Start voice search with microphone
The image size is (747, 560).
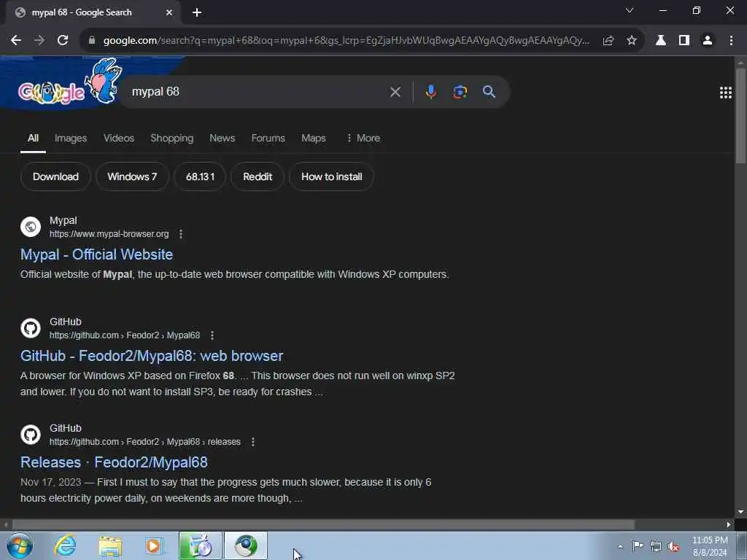click(x=430, y=92)
